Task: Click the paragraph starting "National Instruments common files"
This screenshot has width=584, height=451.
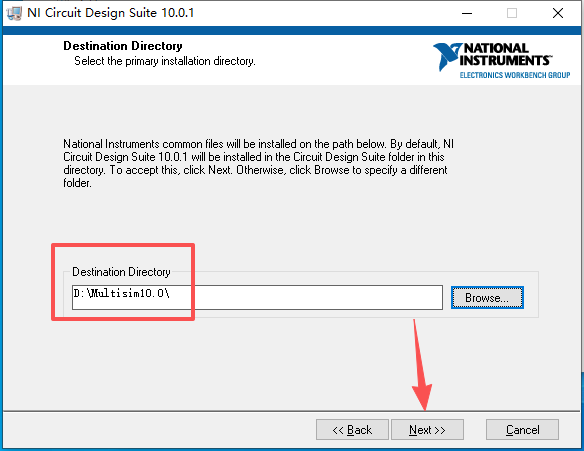Action: tap(258, 163)
